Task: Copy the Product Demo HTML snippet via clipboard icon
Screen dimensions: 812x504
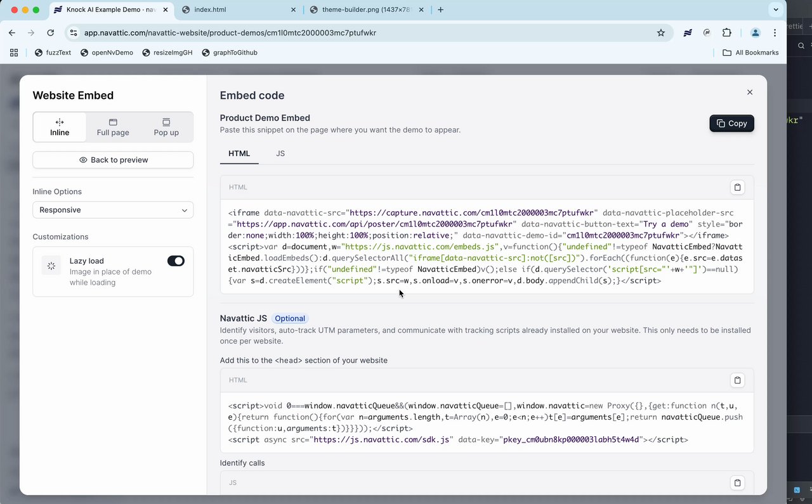Action: (737, 187)
